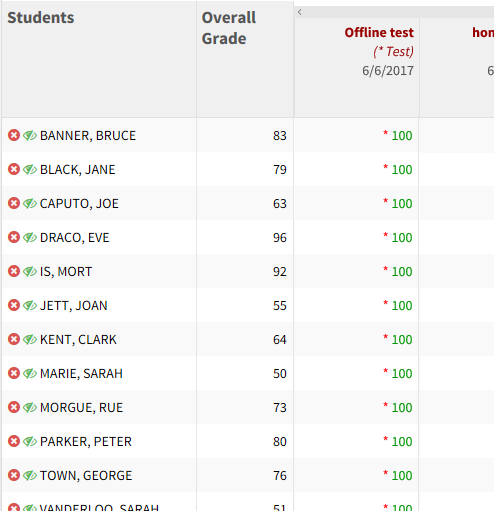This screenshot has height=511, width=494.
Task: Open the Offline test assignment header
Action: click(379, 33)
